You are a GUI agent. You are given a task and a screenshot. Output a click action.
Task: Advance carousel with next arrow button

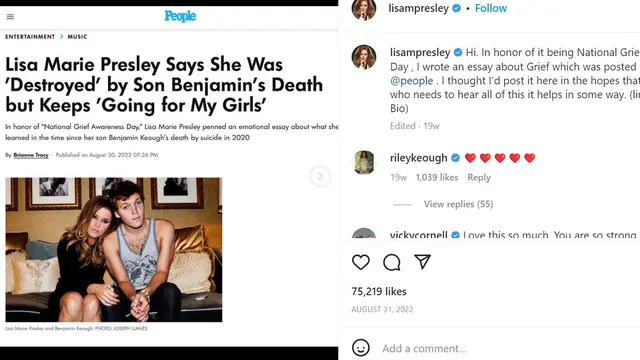click(x=320, y=176)
